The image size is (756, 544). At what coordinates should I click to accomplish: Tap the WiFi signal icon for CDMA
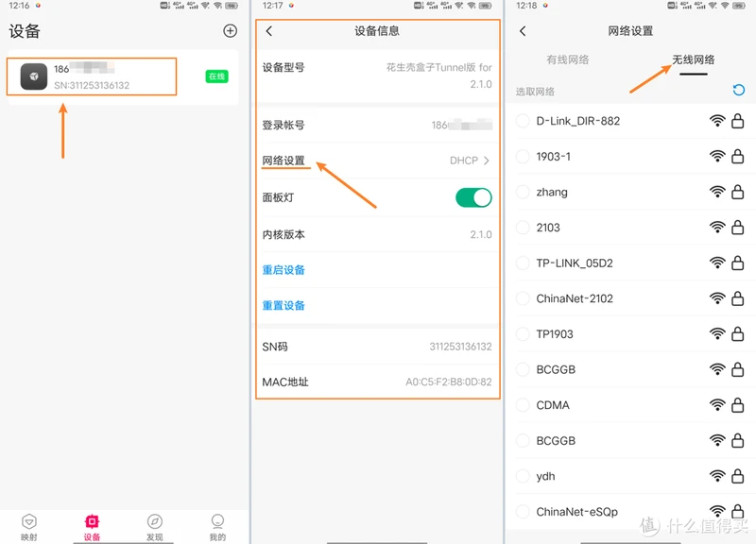(x=717, y=405)
